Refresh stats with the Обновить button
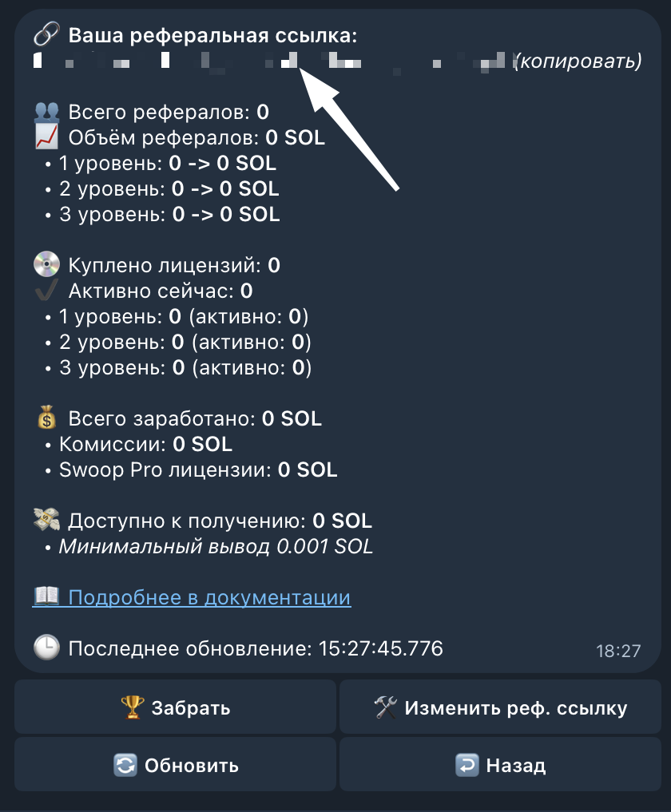 click(x=175, y=765)
